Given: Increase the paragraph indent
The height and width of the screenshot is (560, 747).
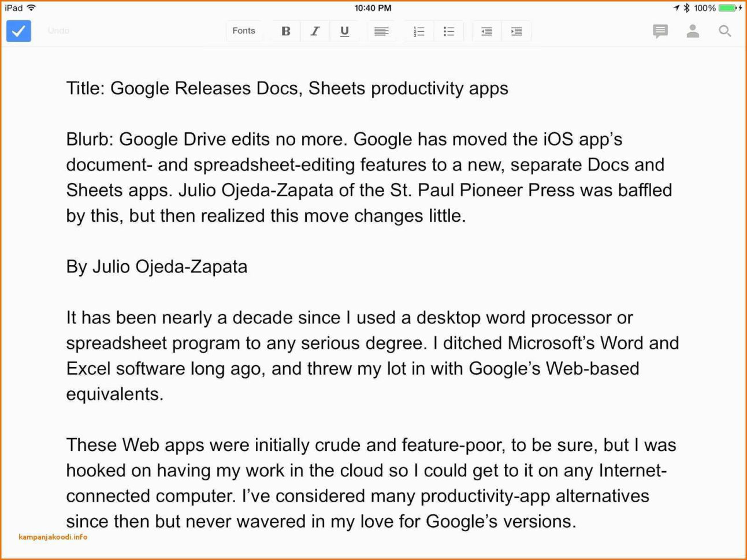Looking at the screenshot, I should click(516, 31).
